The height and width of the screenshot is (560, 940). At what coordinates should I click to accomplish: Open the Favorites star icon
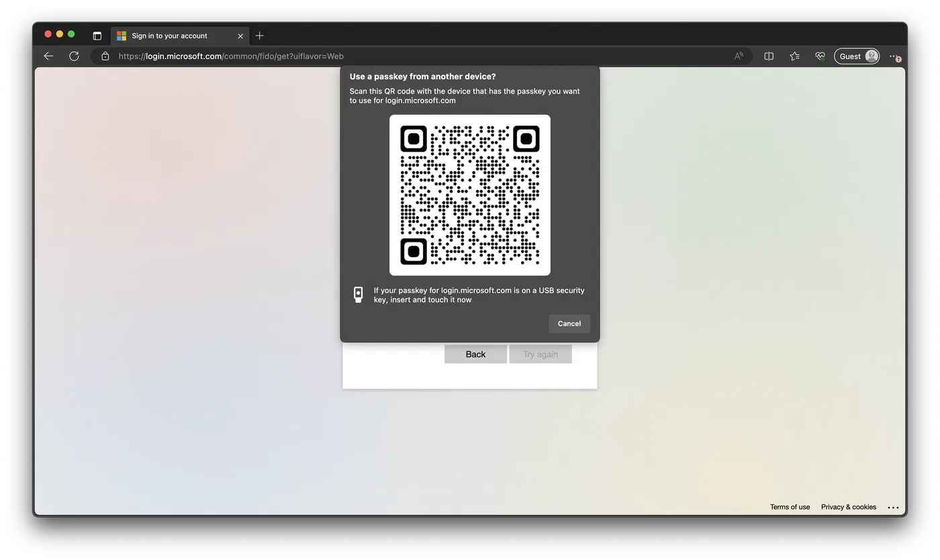[x=795, y=56]
